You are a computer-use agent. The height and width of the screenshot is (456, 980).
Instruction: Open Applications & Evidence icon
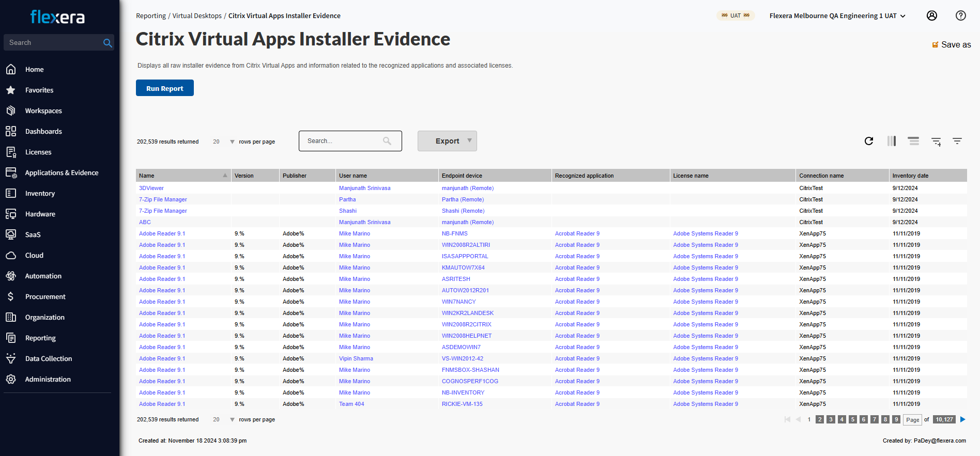[x=11, y=172]
